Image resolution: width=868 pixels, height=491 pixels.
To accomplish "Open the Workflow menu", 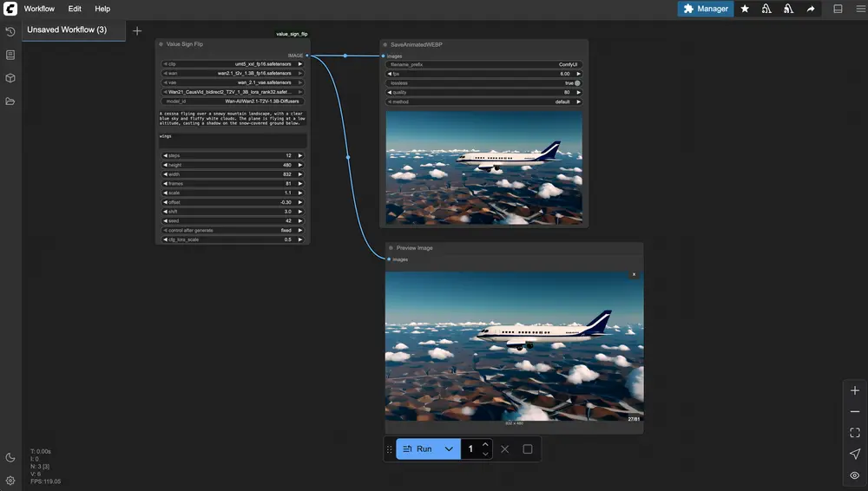I will [39, 9].
